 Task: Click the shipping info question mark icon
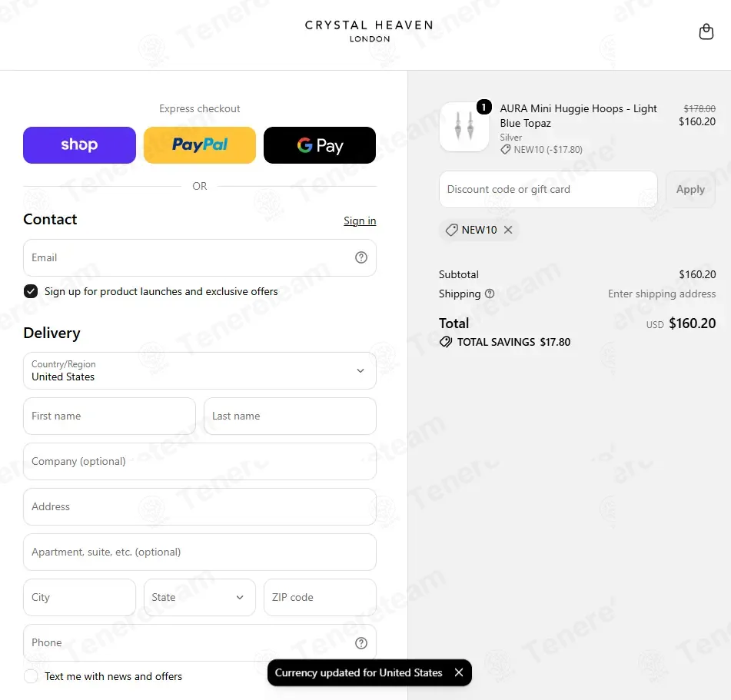click(490, 294)
